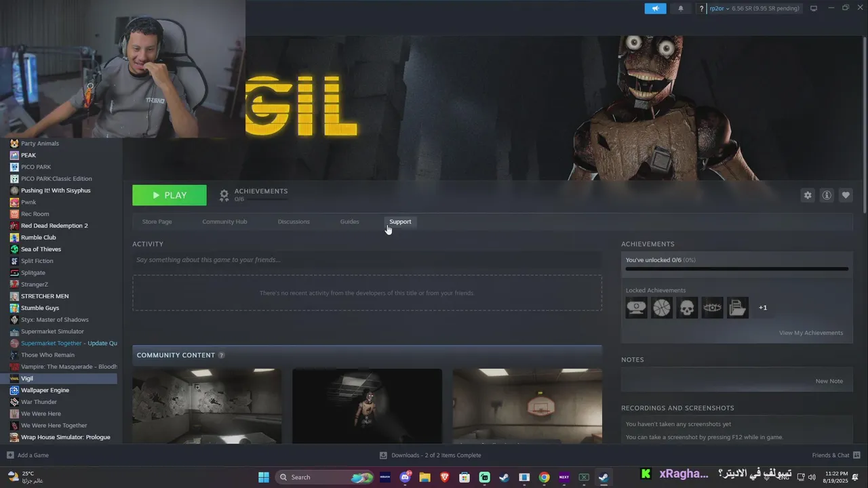Add Vigil to favorites heart icon

click(846, 195)
